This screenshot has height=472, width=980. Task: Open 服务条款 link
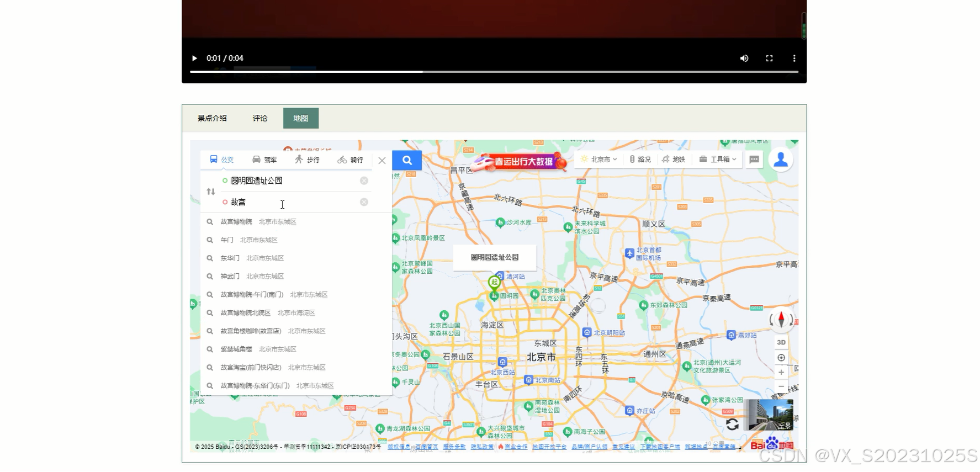(x=454, y=447)
